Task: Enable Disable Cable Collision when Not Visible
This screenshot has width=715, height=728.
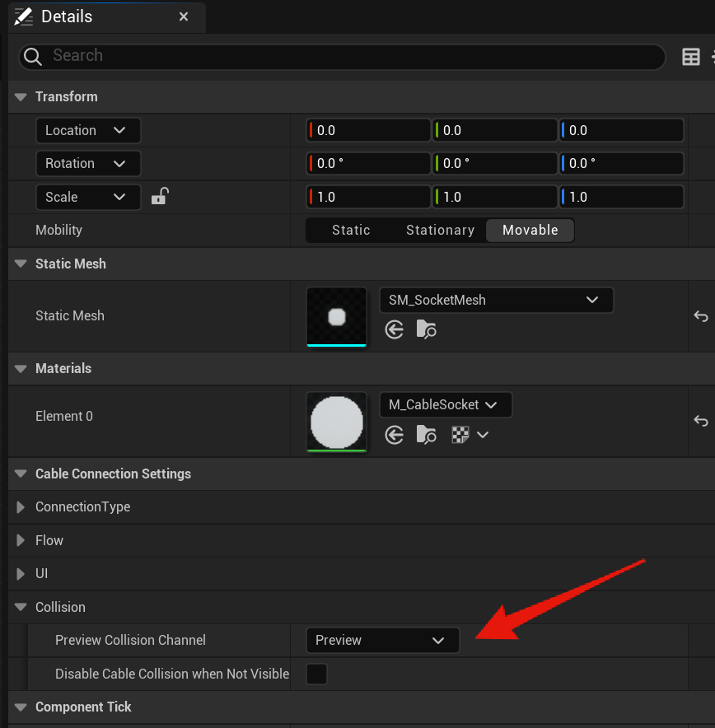Action: coord(316,674)
